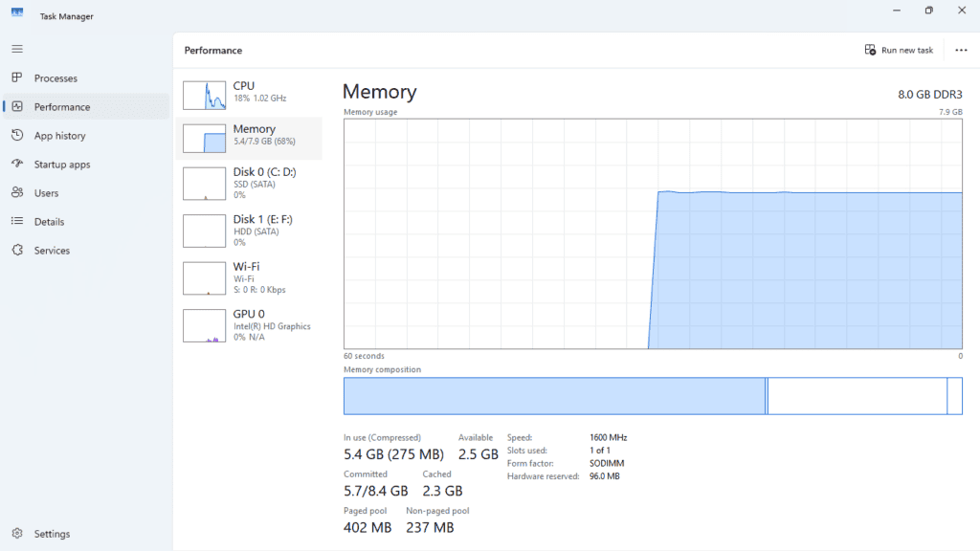Click Run new task button
Image resolution: width=980 pixels, height=551 pixels.
click(899, 50)
